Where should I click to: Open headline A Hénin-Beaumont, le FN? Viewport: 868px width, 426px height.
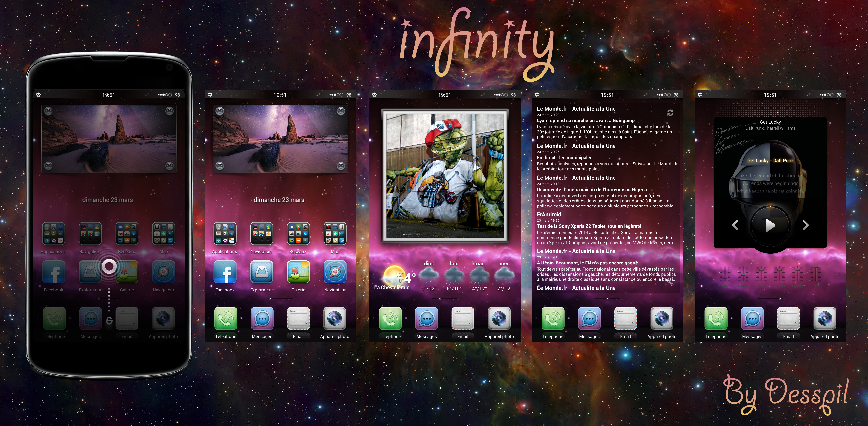pos(587,263)
